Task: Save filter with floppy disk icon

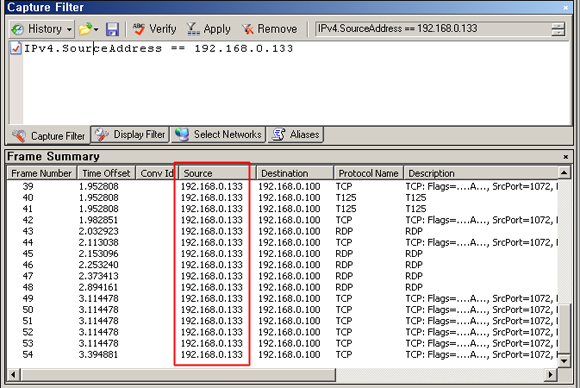Action: tap(112, 29)
